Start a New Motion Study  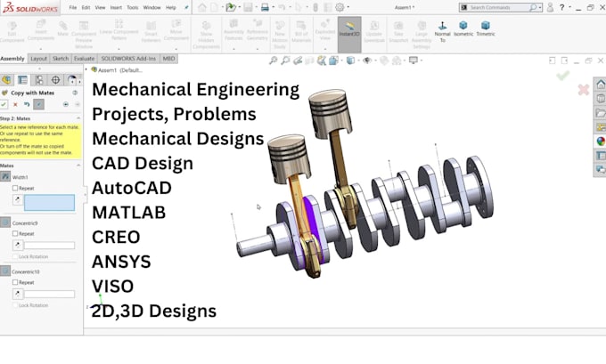click(280, 36)
